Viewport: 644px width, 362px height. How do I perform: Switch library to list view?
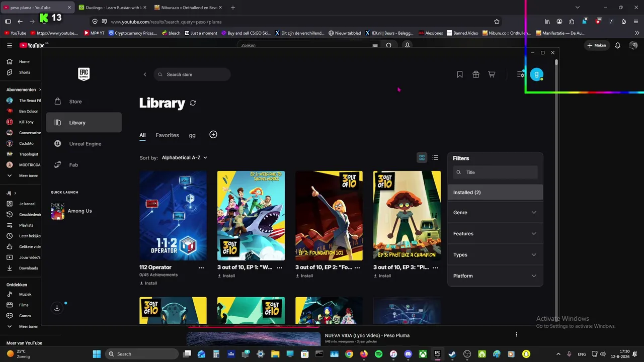(435, 158)
